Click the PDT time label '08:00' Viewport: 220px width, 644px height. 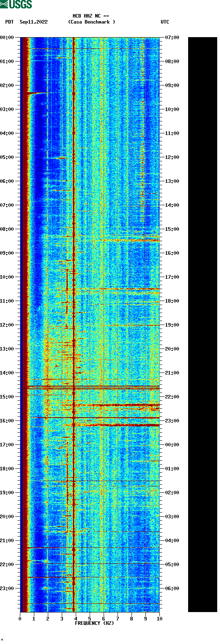click(7, 229)
